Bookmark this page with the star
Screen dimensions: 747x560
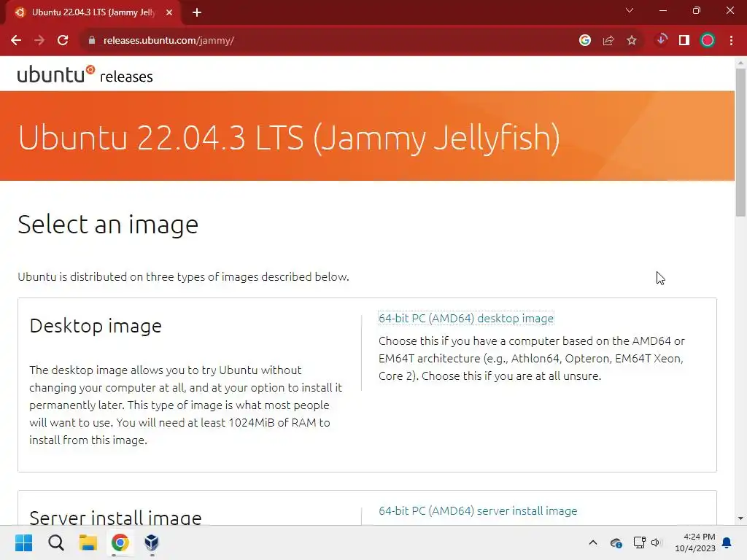[632, 41]
